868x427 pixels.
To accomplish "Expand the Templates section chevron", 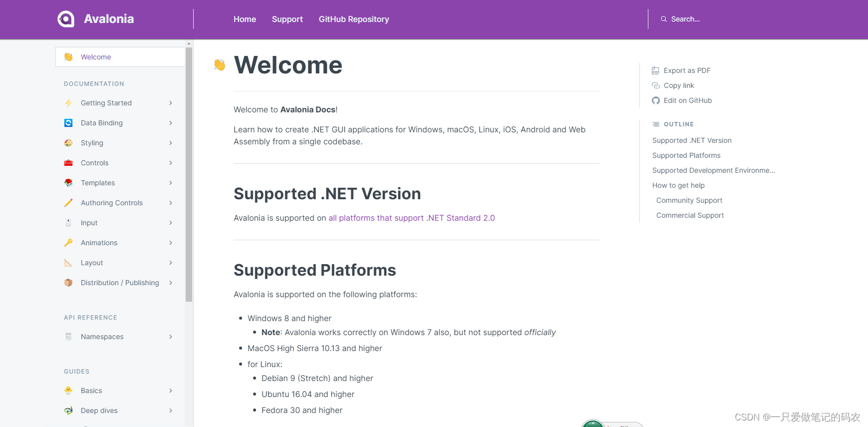I will [x=171, y=183].
